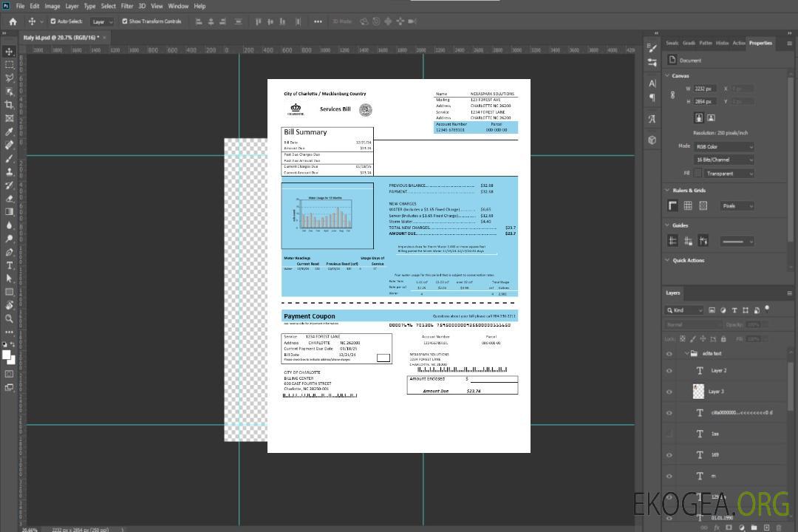Click the canvas Fill color swatch
The width and height of the screenshot is (798, 532).
(x=698, y=173)
